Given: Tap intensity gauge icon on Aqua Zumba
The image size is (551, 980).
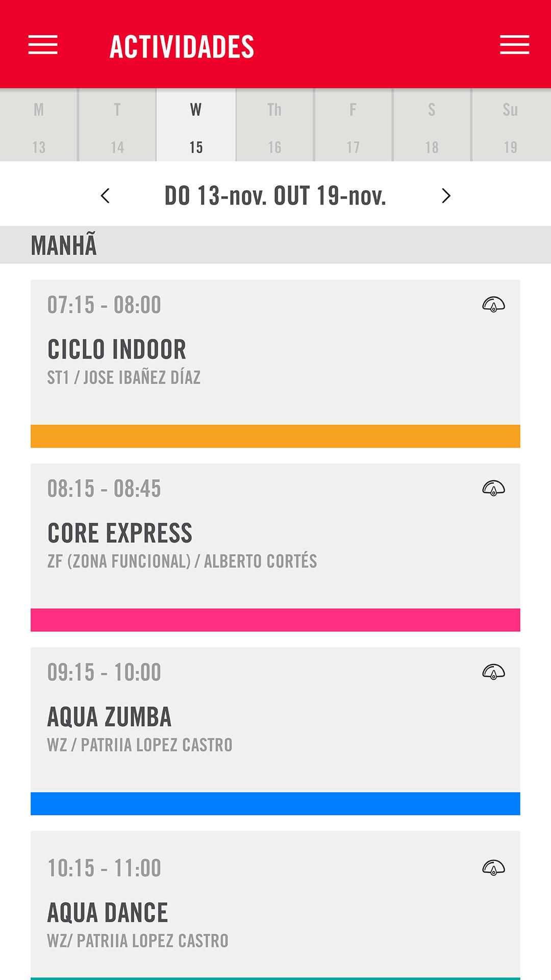Looking at the screenshot, I should click(493, 672).
